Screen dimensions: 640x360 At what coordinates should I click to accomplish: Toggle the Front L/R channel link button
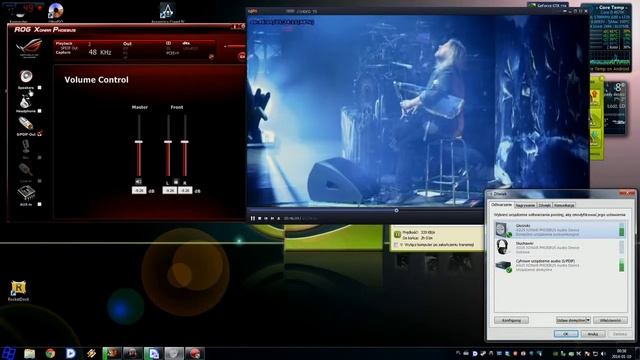176,182
